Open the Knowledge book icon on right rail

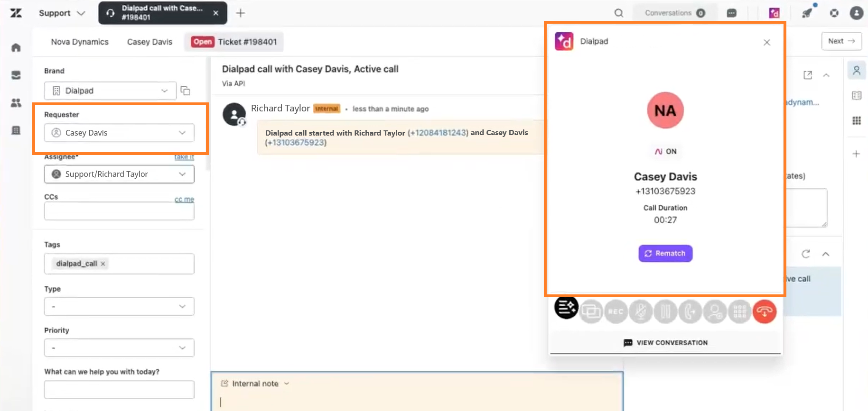(857, 95)
